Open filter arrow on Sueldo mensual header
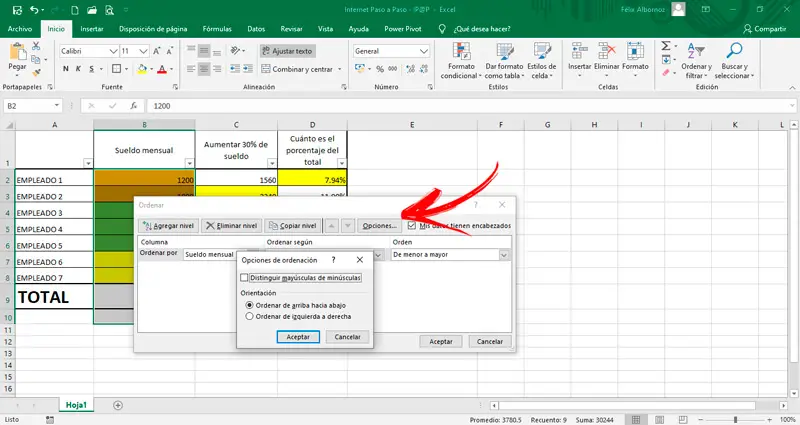 (x=189, y=163)
